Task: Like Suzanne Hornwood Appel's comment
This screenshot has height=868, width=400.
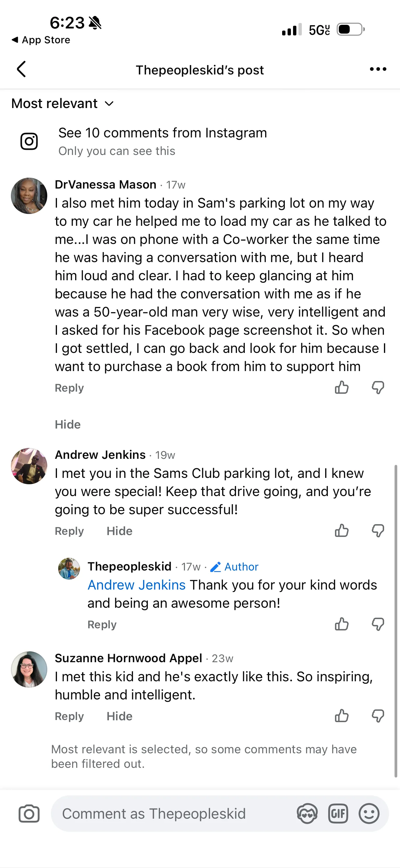Action: tap(341, 716)
